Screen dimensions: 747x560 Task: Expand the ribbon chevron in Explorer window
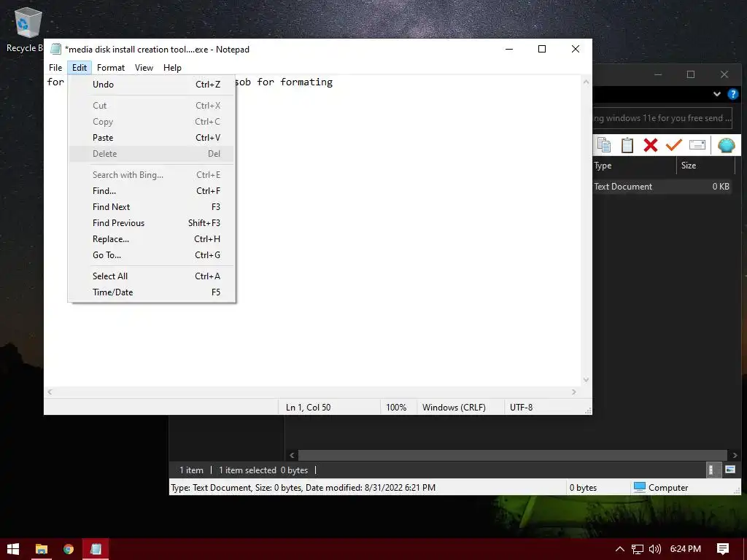coord(716,94)
